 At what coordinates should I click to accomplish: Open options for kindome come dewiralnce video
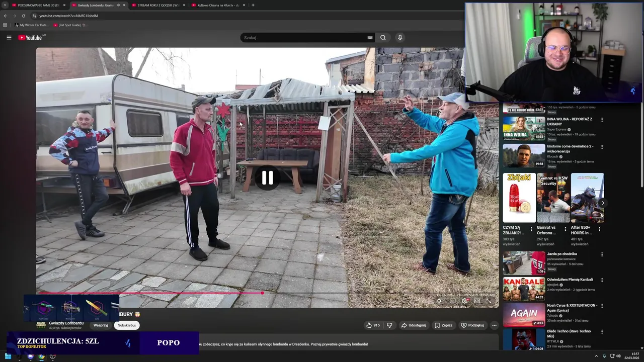coord(602,147)
